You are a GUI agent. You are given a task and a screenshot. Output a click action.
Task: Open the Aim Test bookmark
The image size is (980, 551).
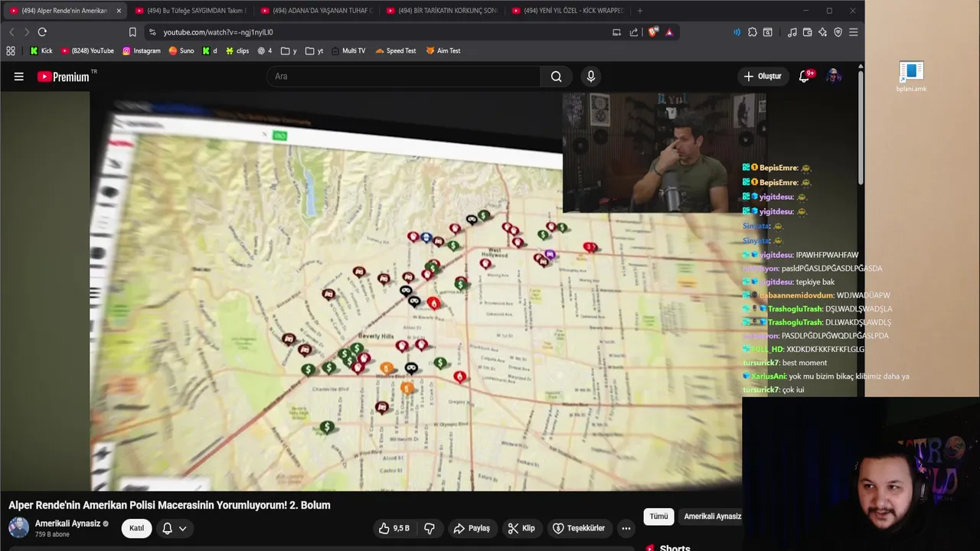(x=443, y=51)
